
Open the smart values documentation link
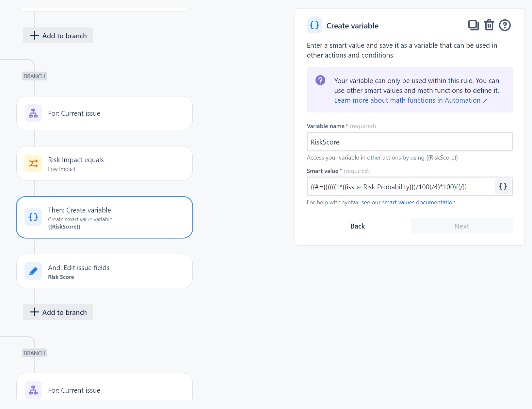[x=408, y=202]
